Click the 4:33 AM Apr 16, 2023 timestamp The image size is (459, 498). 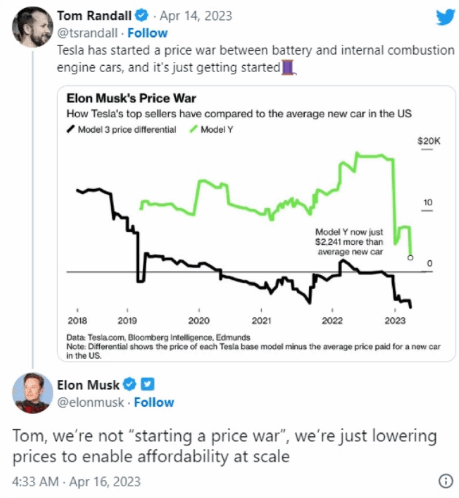coord(77,482)
